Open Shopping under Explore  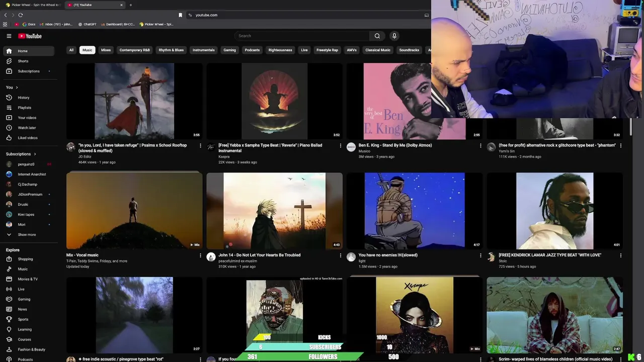click(29, 259)
